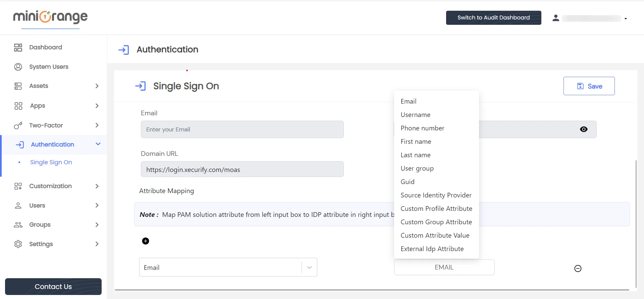Select Source Identity Provider option
644x299 pixels.
436,195
